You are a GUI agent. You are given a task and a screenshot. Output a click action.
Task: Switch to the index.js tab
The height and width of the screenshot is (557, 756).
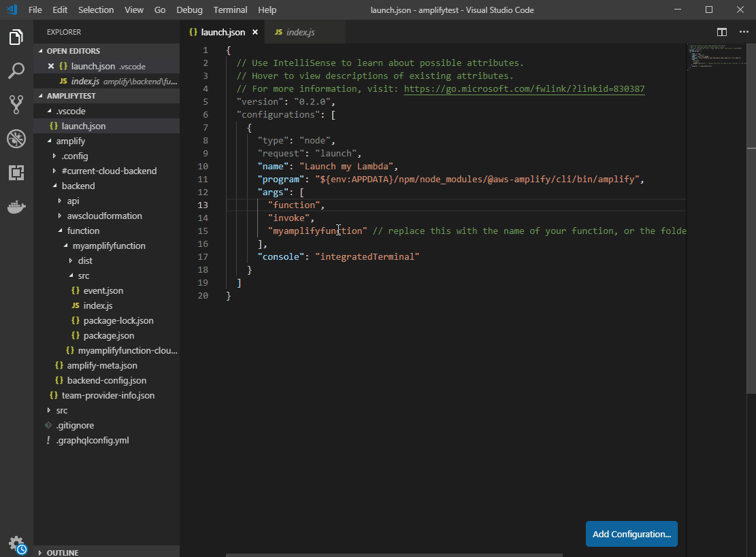click(299, 32)
